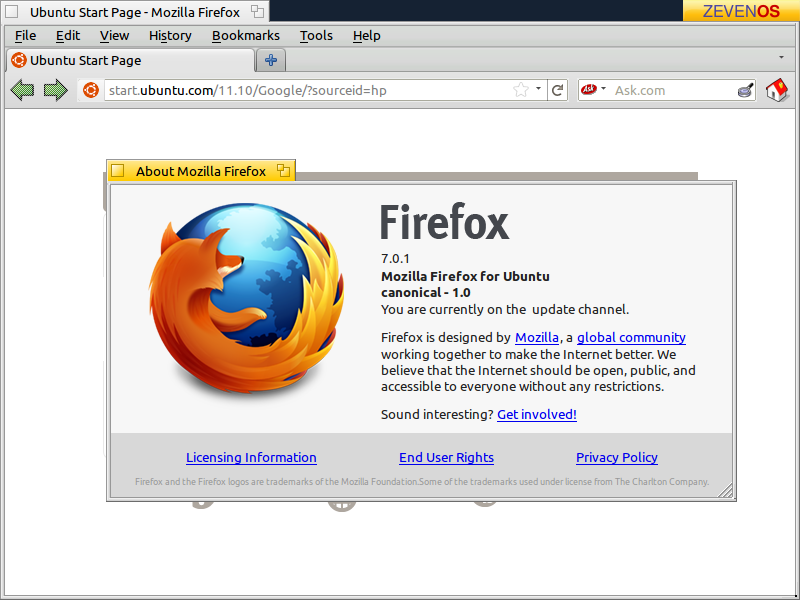Viewport: 800px width, 600px height.
Task: Open the Privacy Policy link
Action: 617,458
